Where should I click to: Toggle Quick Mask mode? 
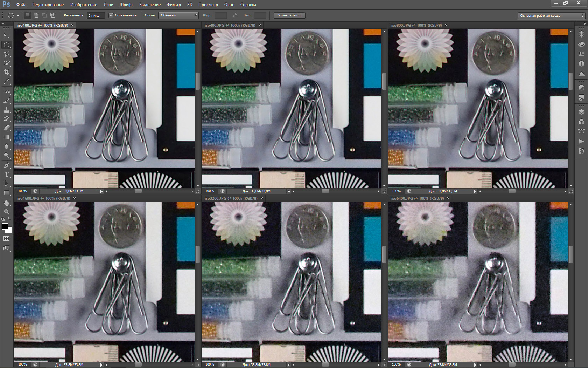pyautogui.click(x=7, y=239)
